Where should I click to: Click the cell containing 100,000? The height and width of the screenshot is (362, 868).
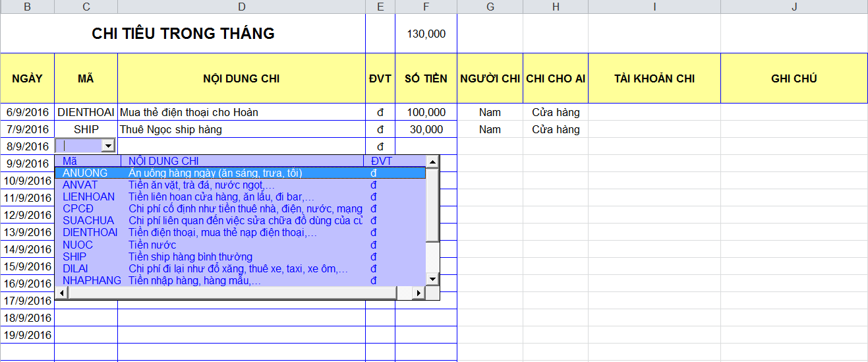[x=426, y=112]
